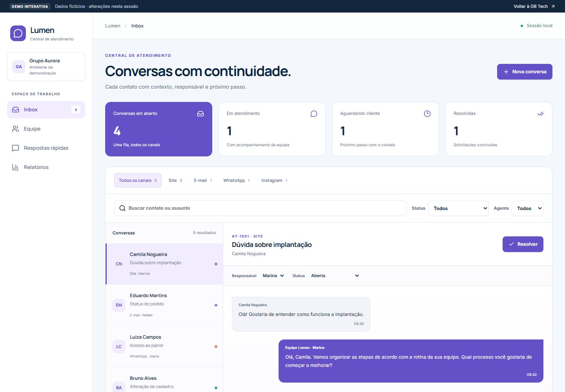Click the LC avatar of Luiza Campos
Image resolution: width=565 pixels, height=392 pixels.
click(x=119, y=347)
